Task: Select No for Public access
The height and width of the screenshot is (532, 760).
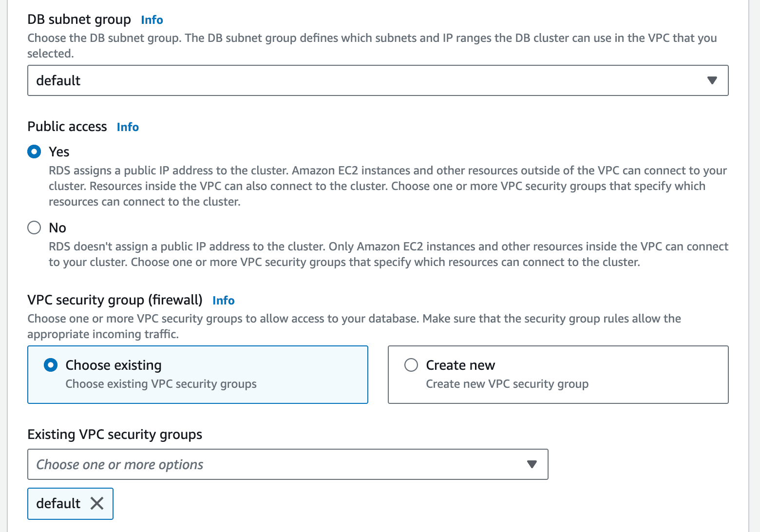Action: tap(34, 228)
